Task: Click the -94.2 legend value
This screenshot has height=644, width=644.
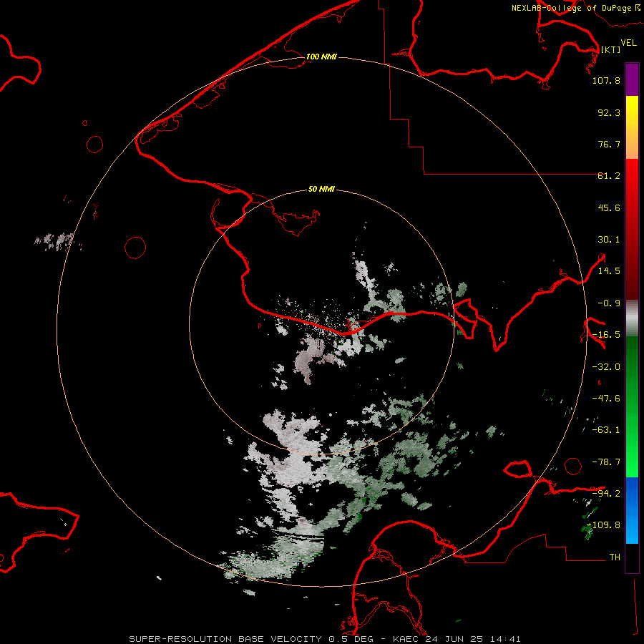Action: (x=606, y=493)
